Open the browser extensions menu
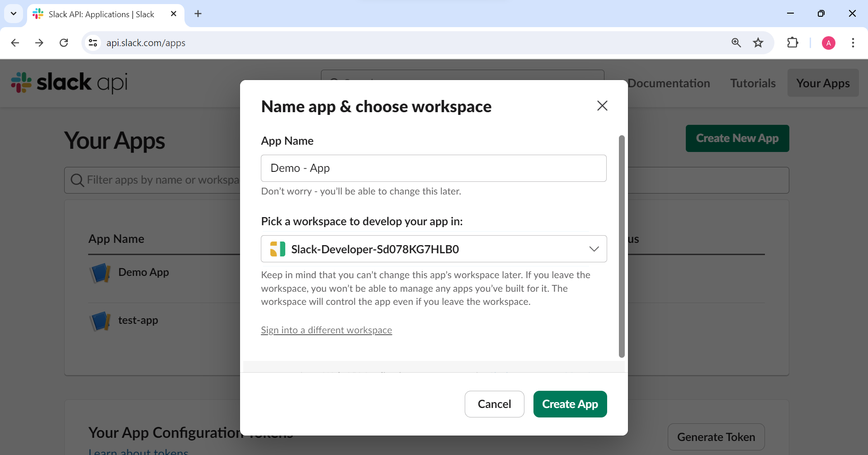 tap(793, 43)
